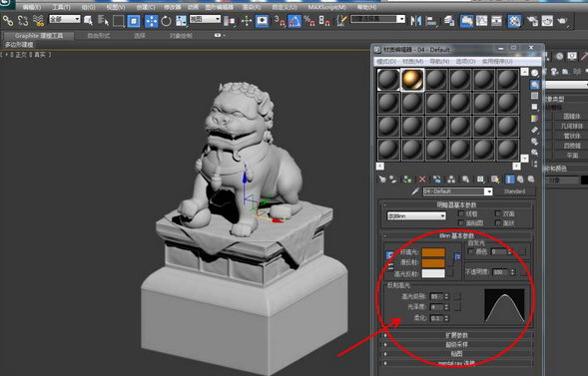
Task: Open the shader type Blinn dropdown
Action: click(x=416, y=216)
